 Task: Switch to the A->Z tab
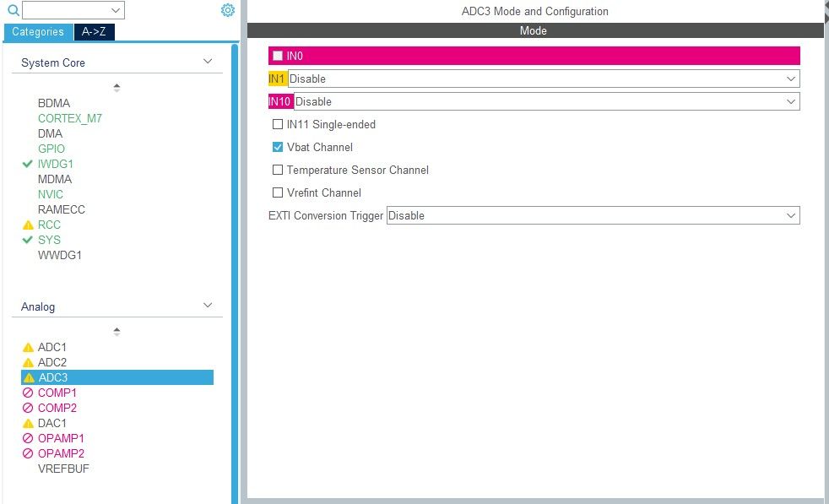point(94,32)
